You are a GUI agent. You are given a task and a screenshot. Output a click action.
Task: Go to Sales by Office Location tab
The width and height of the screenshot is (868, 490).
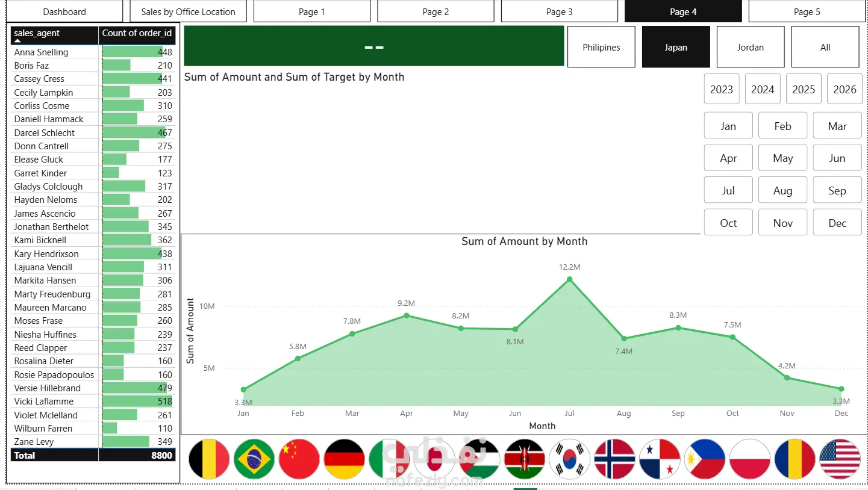click(x=188, y=11)
